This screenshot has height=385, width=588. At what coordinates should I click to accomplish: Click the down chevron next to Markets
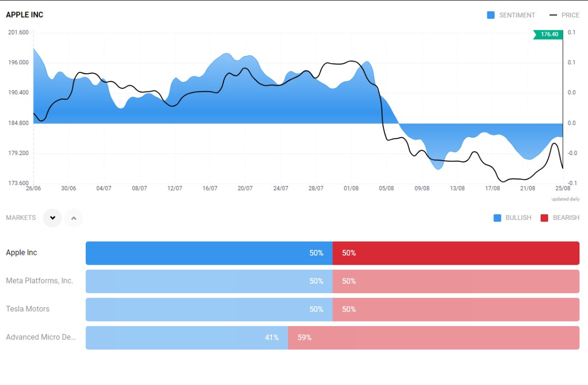(52, 218)
